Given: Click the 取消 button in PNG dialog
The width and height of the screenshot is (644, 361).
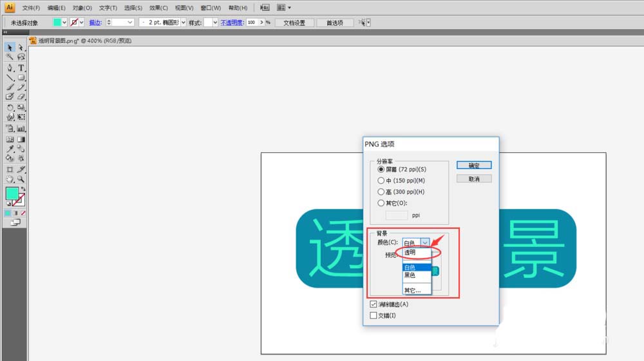Looking at the screenshot, I should coord(474,179).
